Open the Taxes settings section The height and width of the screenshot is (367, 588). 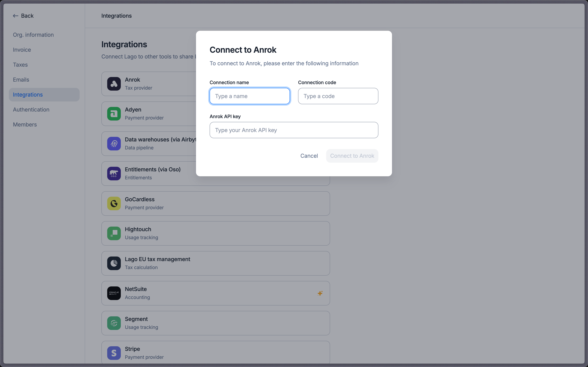(x=44, y=65)
